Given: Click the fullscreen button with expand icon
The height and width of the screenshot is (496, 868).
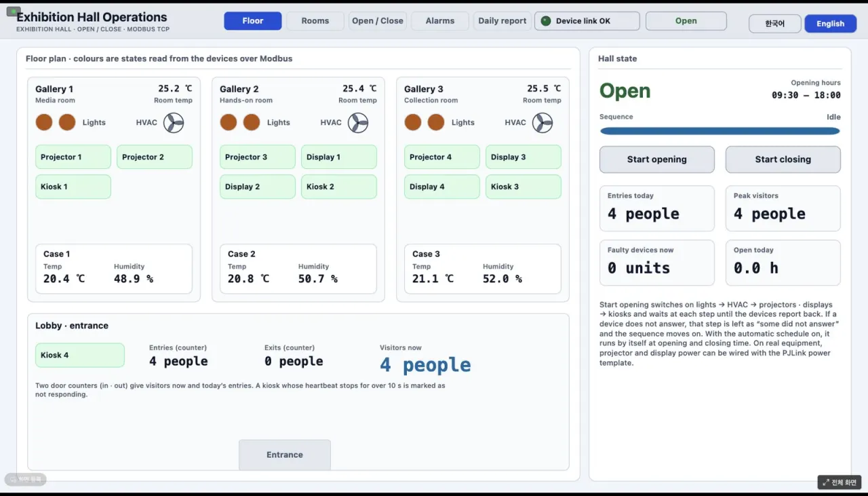Looking at the screenshot, I should tap(840, 482).
